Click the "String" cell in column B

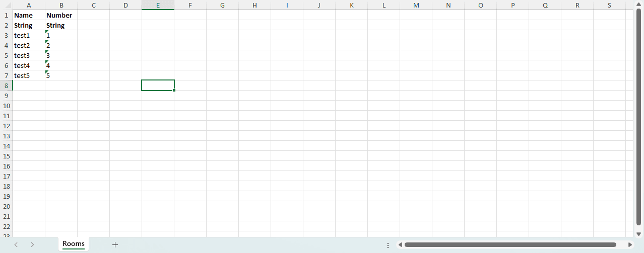(x=61, y=25)
